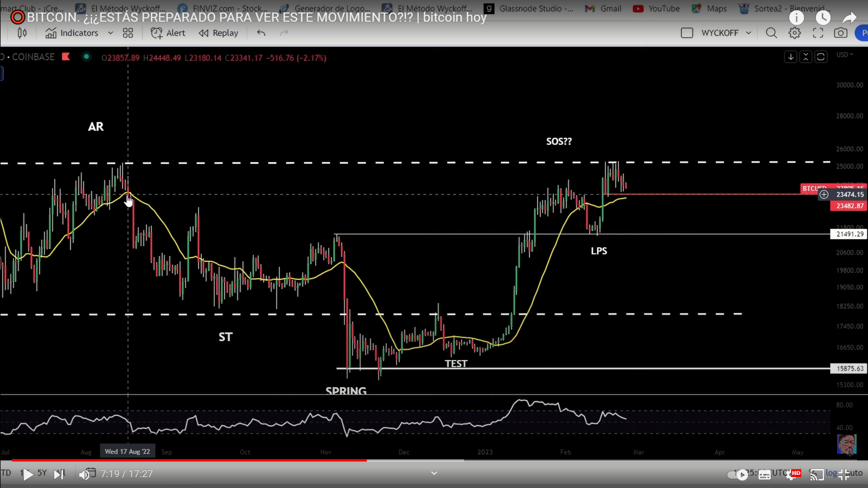
Task: Open the USD currency dropdown
Action: pos(845,55)
